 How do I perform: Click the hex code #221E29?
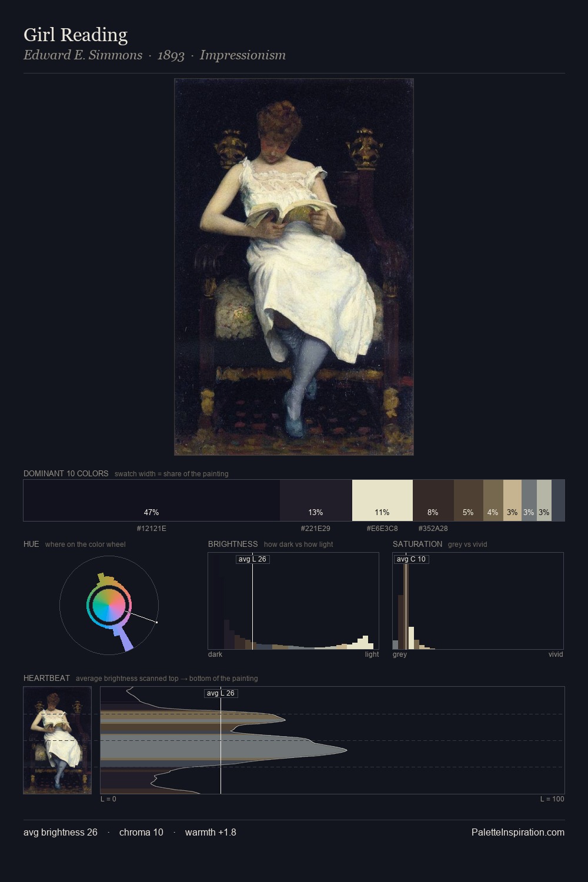[x=316, y=529]
